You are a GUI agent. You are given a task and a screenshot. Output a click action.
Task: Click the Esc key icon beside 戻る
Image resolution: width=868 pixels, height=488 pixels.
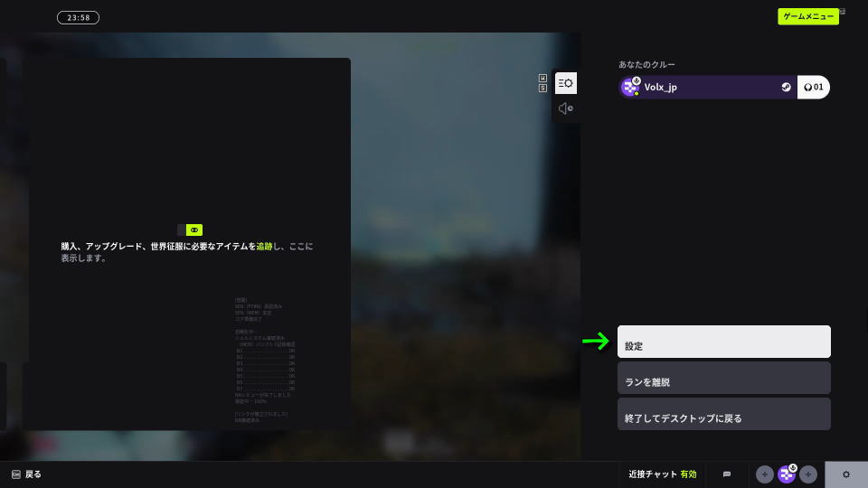16,474
